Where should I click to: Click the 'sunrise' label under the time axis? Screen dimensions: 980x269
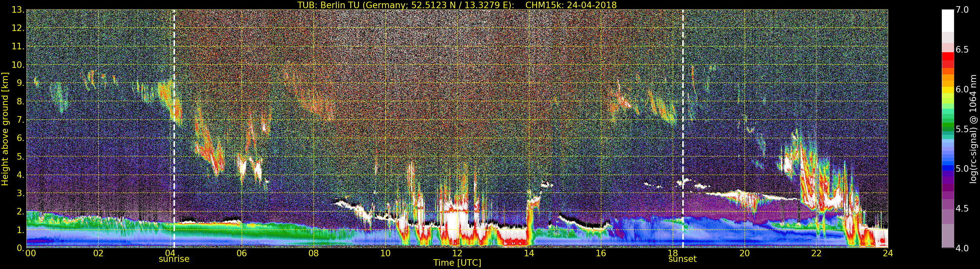pyautogui.click(x=174, y=259)
